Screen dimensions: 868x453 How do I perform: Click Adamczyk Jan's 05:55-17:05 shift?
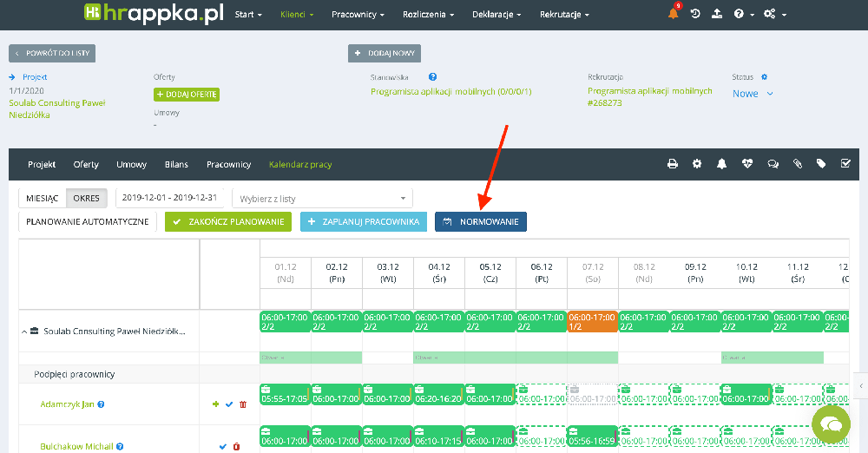pyautogui.click(x=285, y=394)
